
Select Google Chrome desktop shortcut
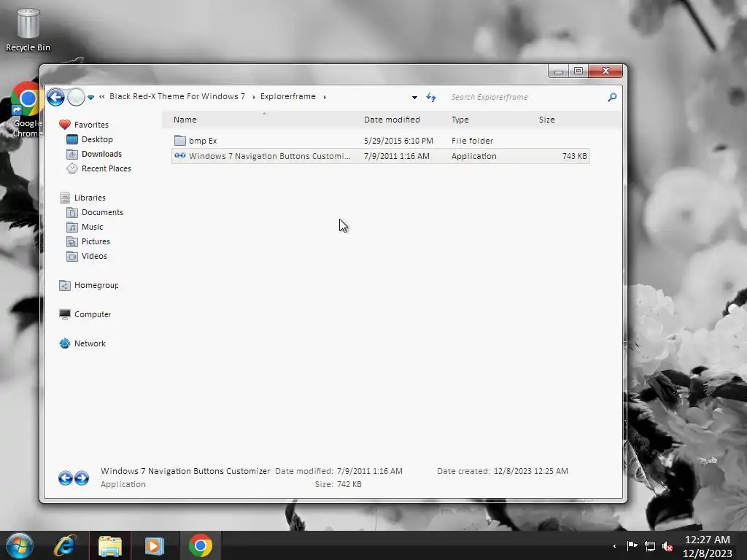coord(27,110)
